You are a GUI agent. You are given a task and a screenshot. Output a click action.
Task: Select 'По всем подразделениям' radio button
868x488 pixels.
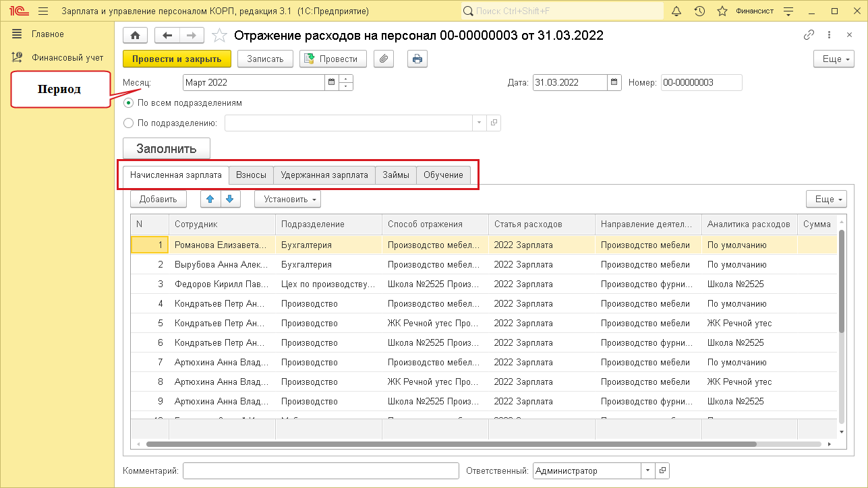[x=129, y=103]
